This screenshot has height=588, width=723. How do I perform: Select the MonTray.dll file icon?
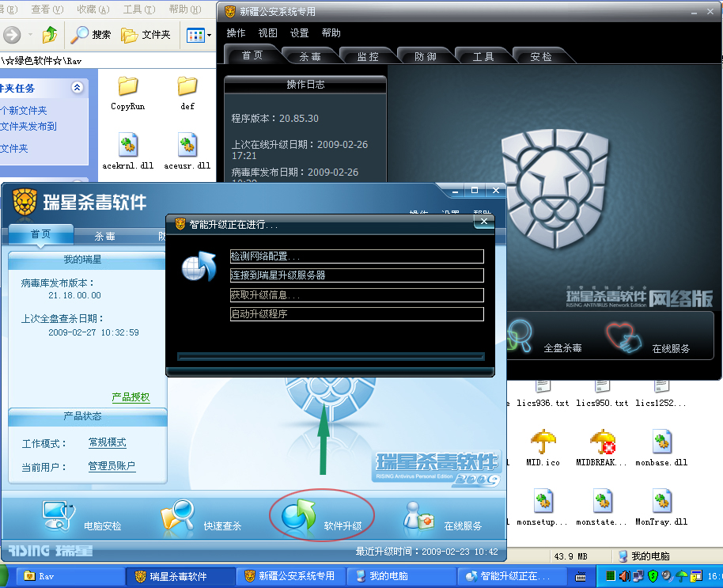[661, 501]
